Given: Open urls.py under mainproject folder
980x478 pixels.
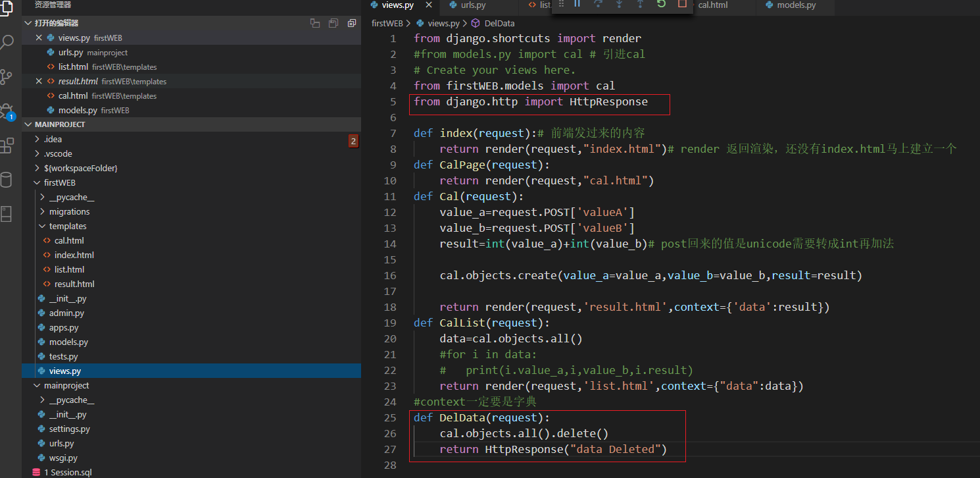Looking at the screenshot, I should pyautogui.click(x=191, y=443).
